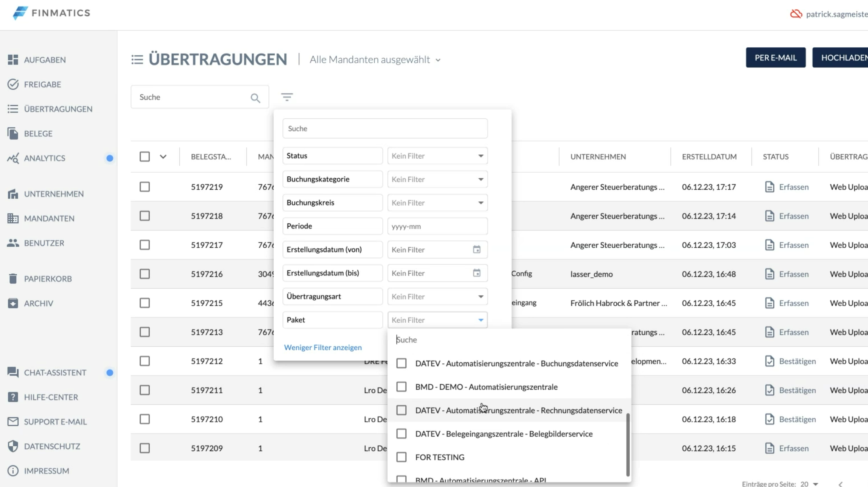Check DATEV Belegbilderservice package option
868x487 pixels.
[401, 434]
